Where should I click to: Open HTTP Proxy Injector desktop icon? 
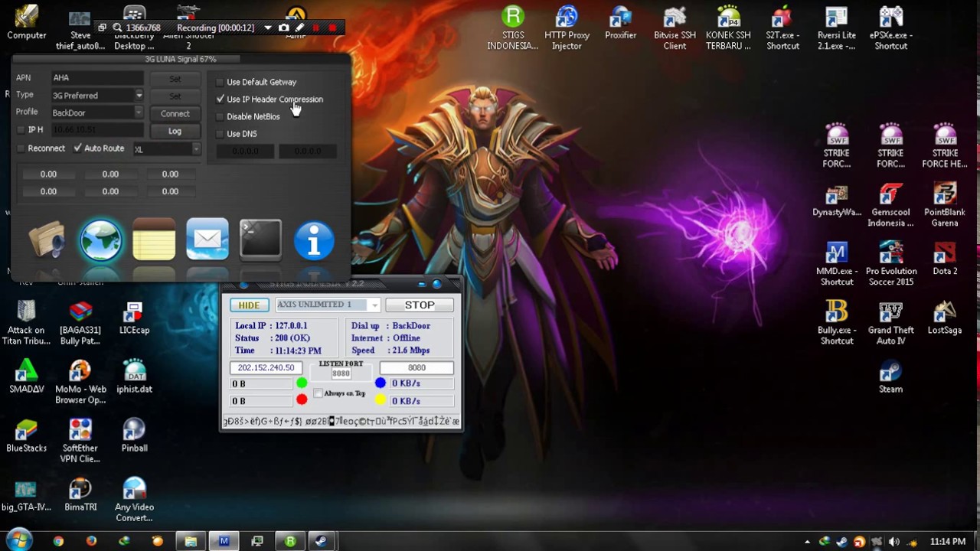coord(567,28)
